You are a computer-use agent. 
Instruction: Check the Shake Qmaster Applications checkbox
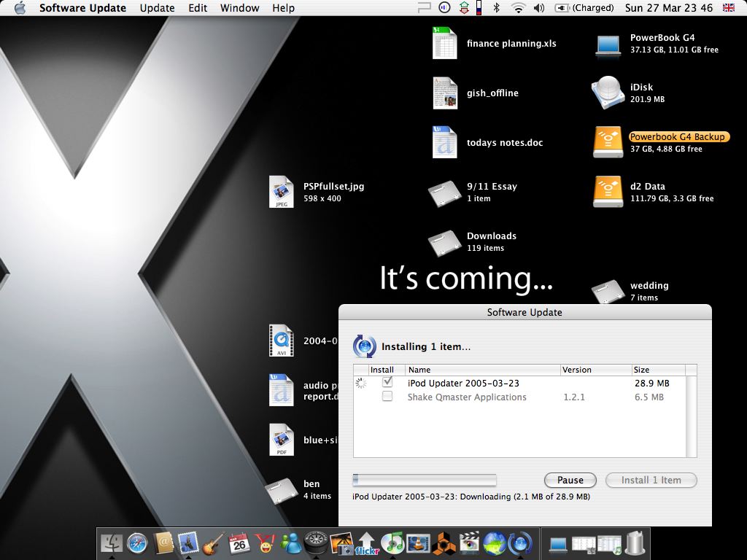387,397
